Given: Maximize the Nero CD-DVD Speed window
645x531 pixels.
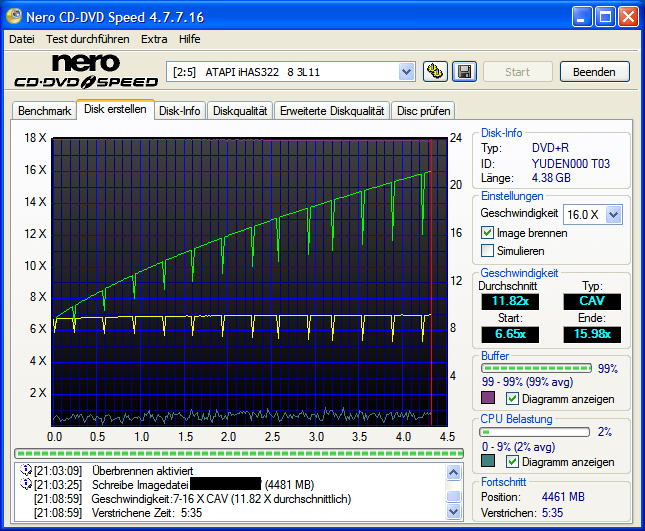Looking at the screenshot, I should [x=606, y=17].
